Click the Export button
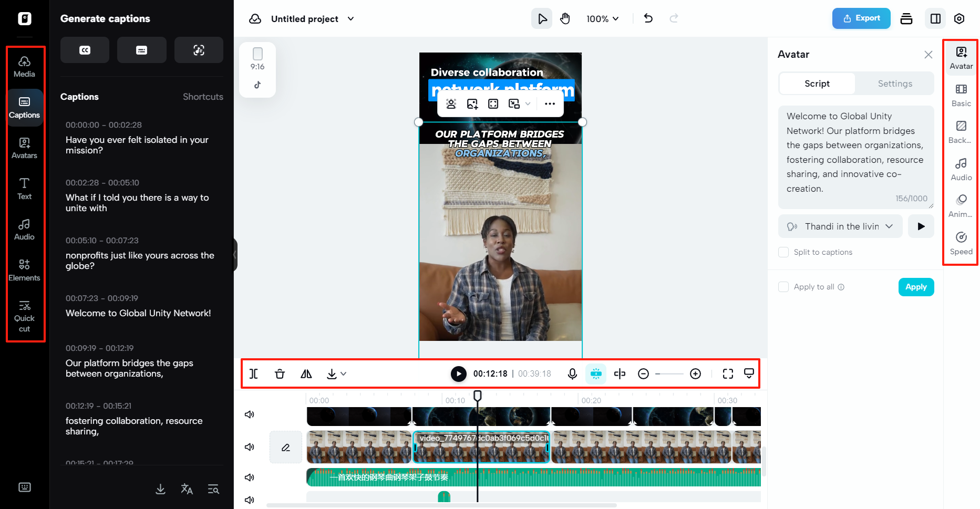The image size is (980, 509). point(861,18)
